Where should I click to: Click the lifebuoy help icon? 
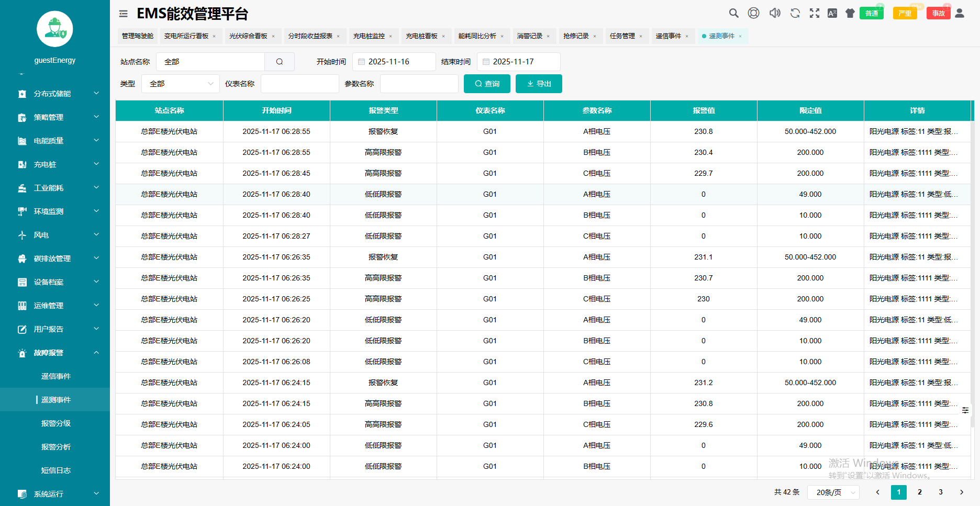[753, 13]
